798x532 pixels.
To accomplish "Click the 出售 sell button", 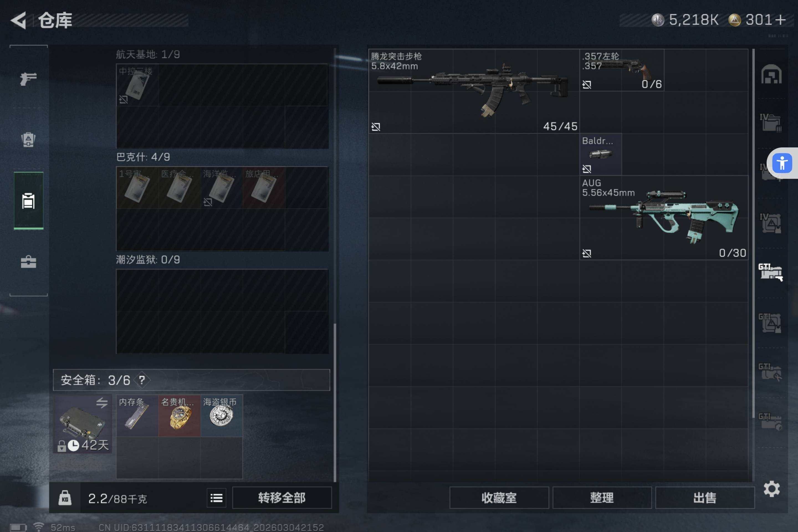I will pyautogui.click(x=705, y=498).
